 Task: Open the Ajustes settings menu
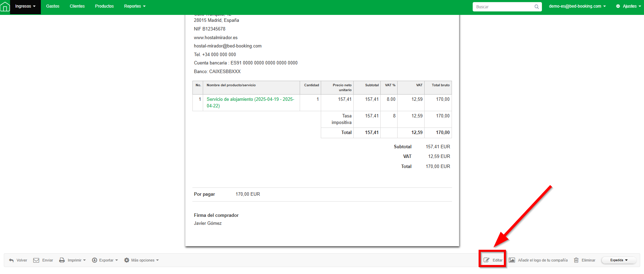point(628,6)
